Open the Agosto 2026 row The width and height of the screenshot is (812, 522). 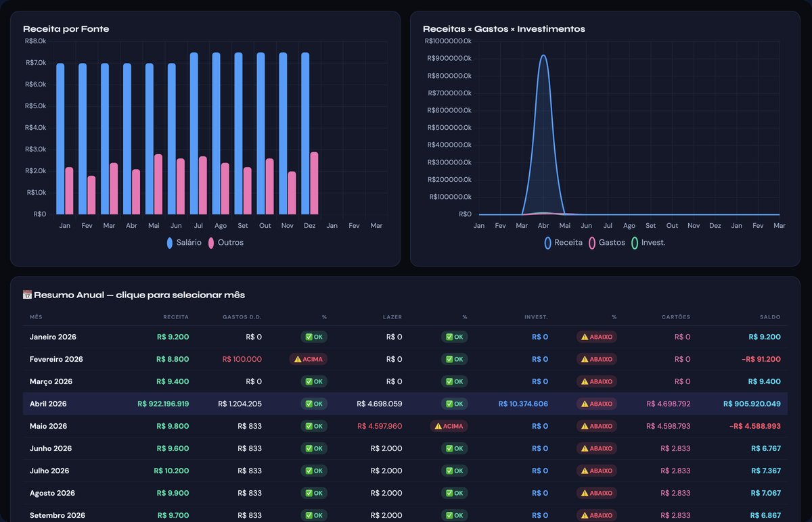pos(405,493)
